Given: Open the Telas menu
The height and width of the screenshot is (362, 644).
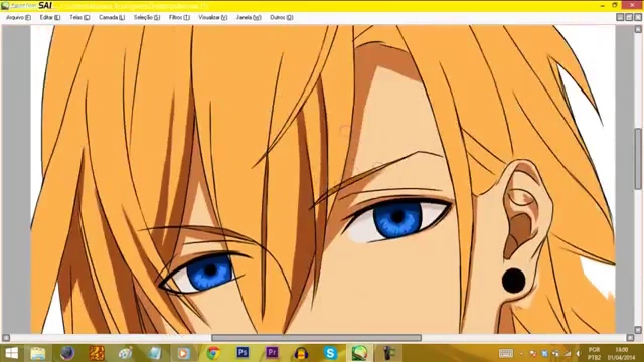Looking at the screenshot, I should click(79, 18).
